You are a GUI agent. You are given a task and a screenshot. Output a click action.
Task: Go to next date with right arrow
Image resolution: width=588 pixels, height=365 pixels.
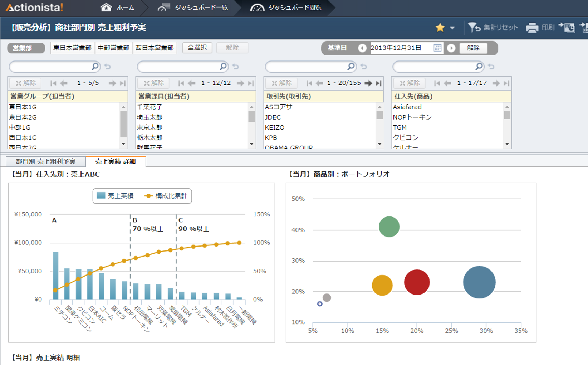(x=451, y=48)
